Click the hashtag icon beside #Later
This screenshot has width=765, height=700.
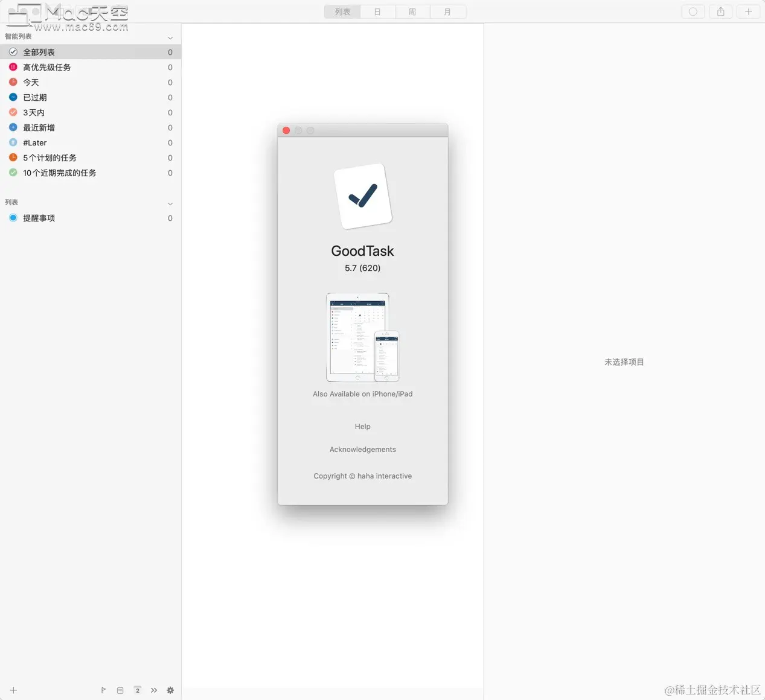tap(13, 142)
